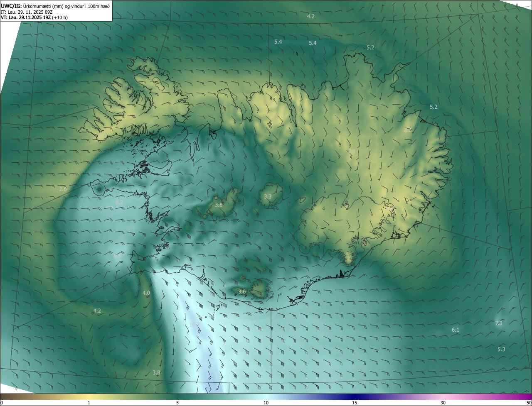Click the 6.1 value label
Screen dimensions: 532x406
tap(456, 330)
